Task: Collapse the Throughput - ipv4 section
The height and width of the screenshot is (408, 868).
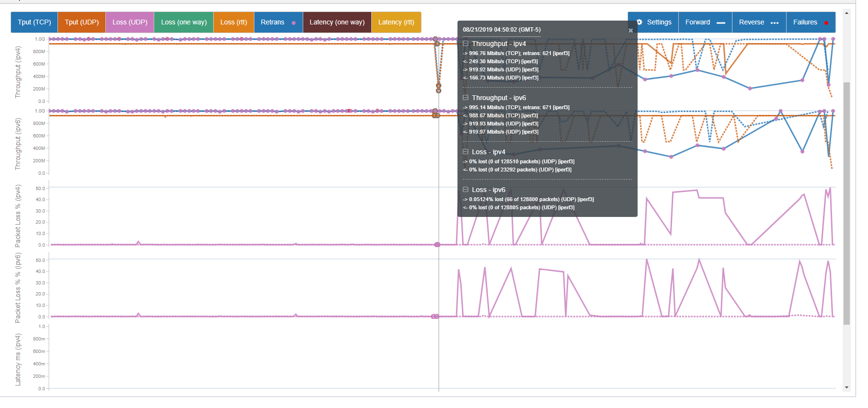Action: pos(466,44)
